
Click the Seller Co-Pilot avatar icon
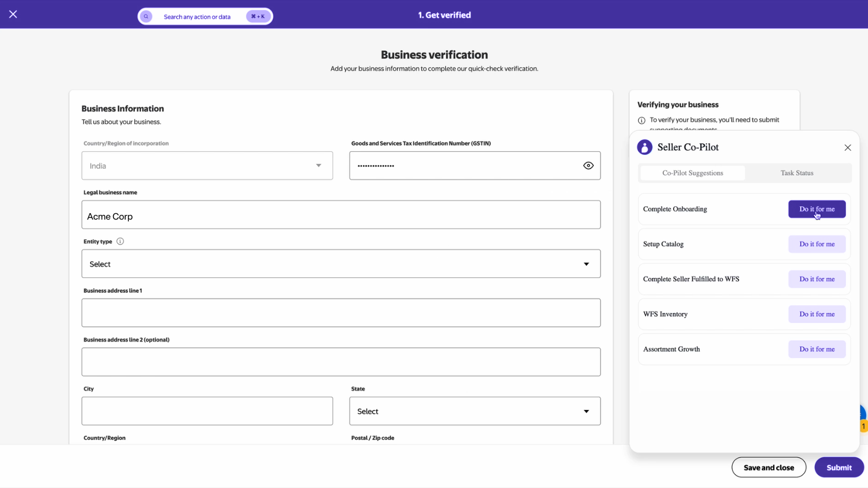645,147
